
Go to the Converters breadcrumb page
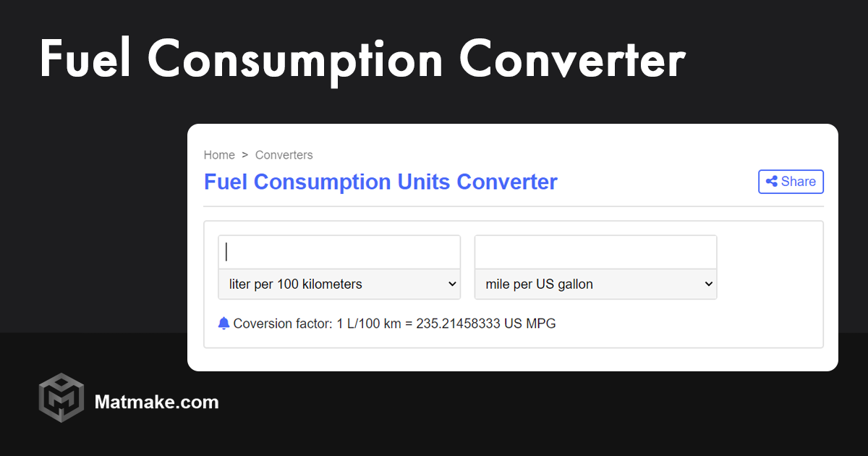284,155
